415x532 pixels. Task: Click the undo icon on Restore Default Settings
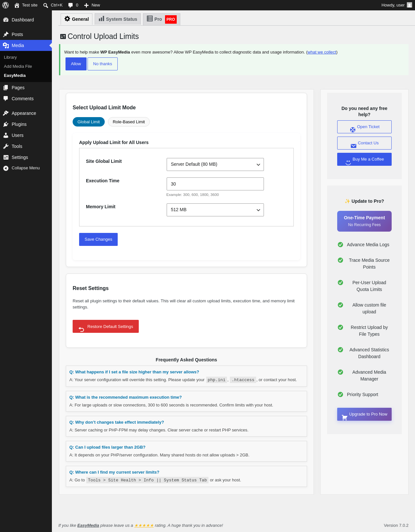pos(81,329)
